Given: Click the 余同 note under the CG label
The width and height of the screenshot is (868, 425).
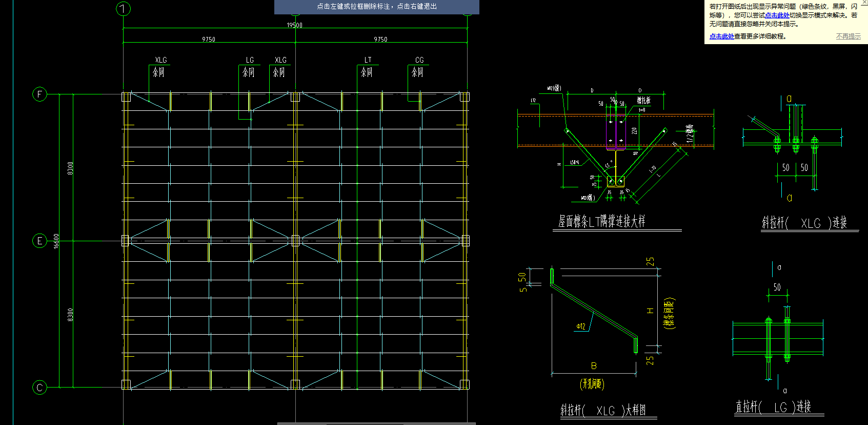Looking at the screenshot, I should 418,72.
